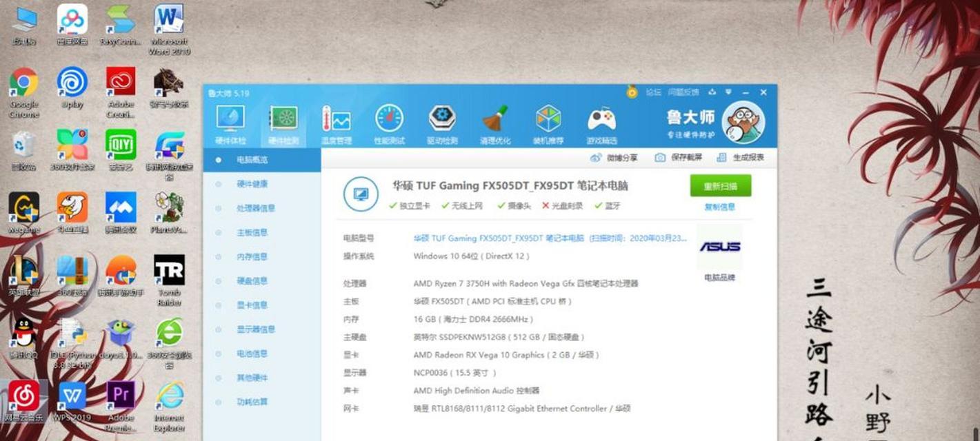This screenshot has height=441, width=980.
Task: Click the ASUS brand logo thumbnail
Action: 719,247
